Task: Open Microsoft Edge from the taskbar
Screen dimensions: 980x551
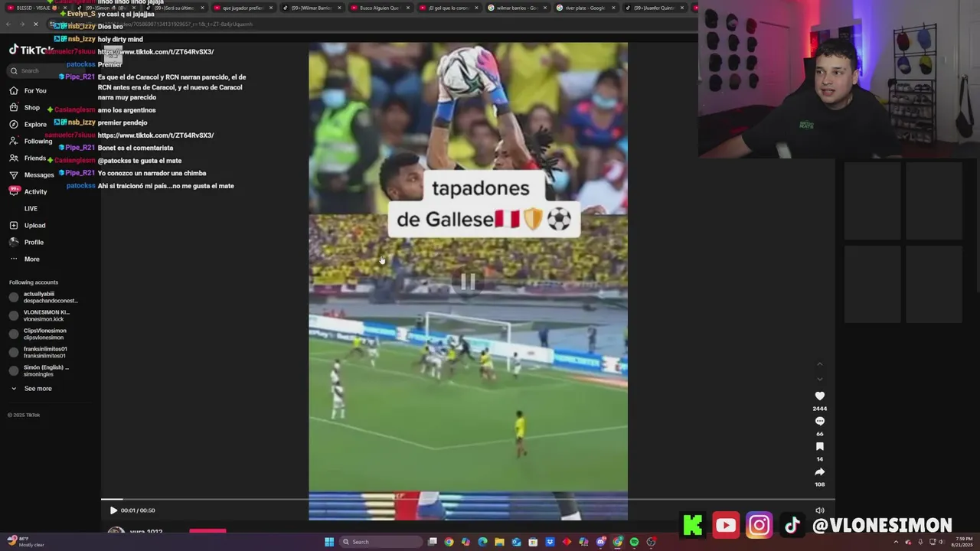Action: coord(482,542)
